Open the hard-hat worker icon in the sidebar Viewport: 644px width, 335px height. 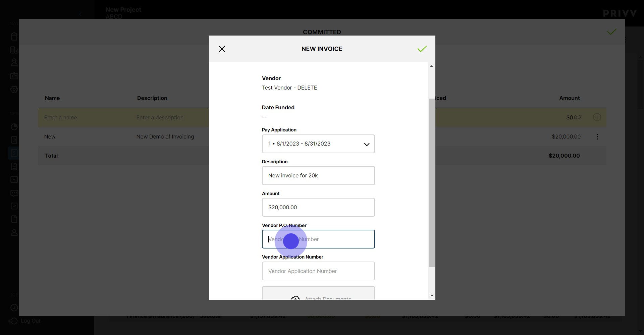click(14, 62)
